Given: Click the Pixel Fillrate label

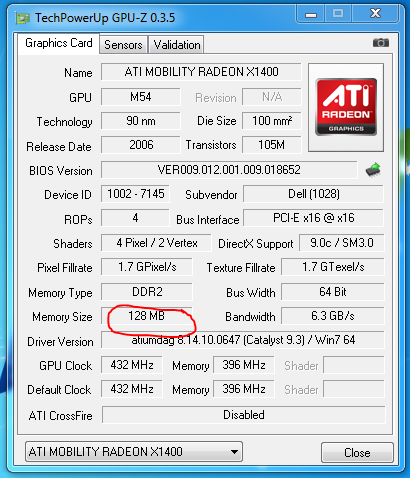Looking at the screenshot, I should click(x=65, y=268).
